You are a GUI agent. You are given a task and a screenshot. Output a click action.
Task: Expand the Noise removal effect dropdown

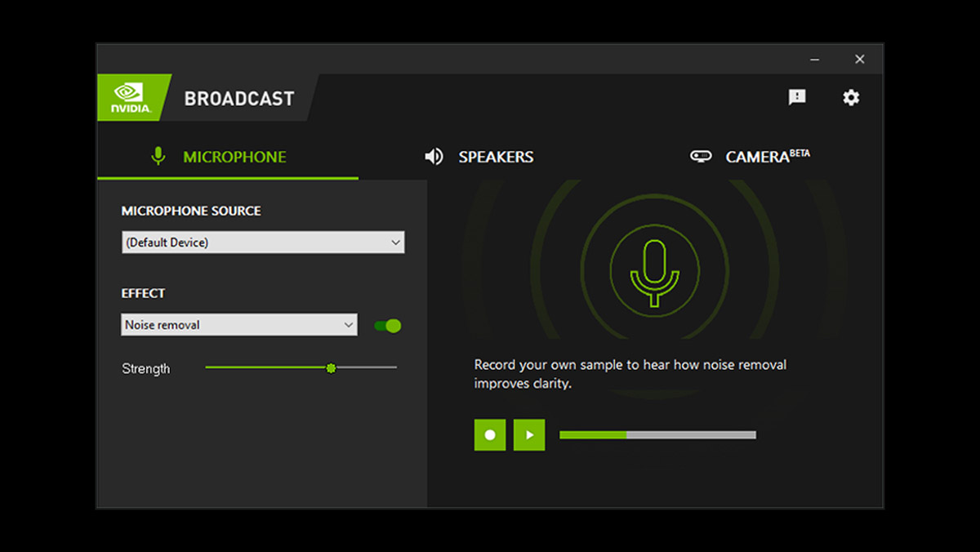click(x=239, y=324)
